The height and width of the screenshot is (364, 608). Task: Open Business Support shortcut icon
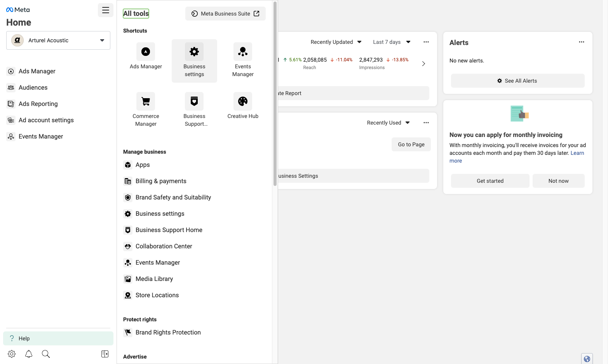point(194,101)
